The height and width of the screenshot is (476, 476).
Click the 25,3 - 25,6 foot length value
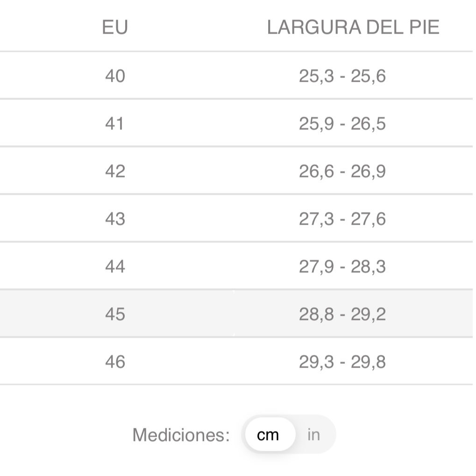point(342,76)
